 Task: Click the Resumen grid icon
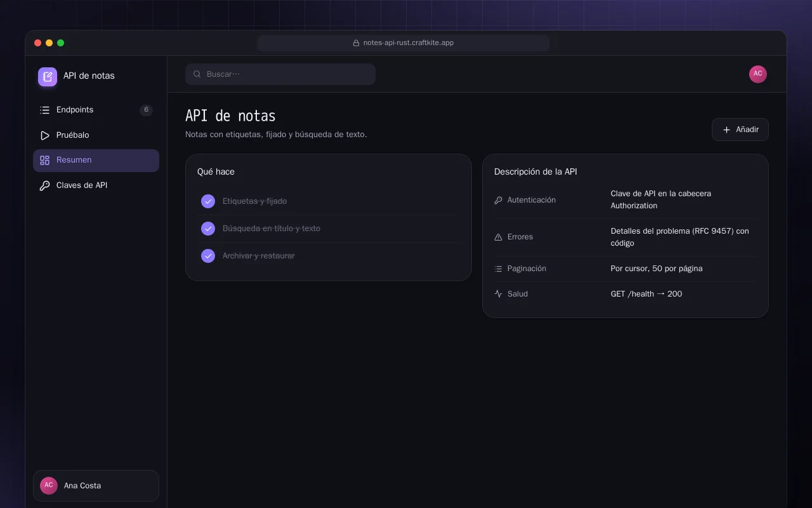coord(44,161)
